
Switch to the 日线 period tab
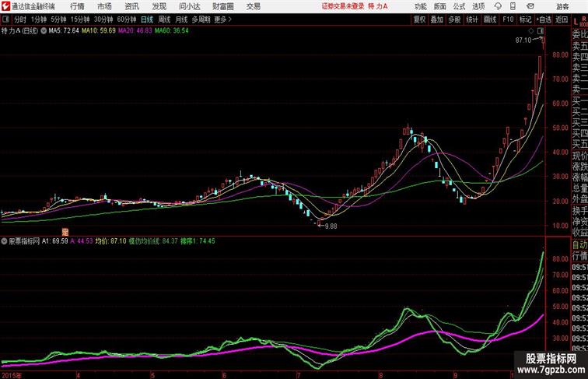(147, 19)
